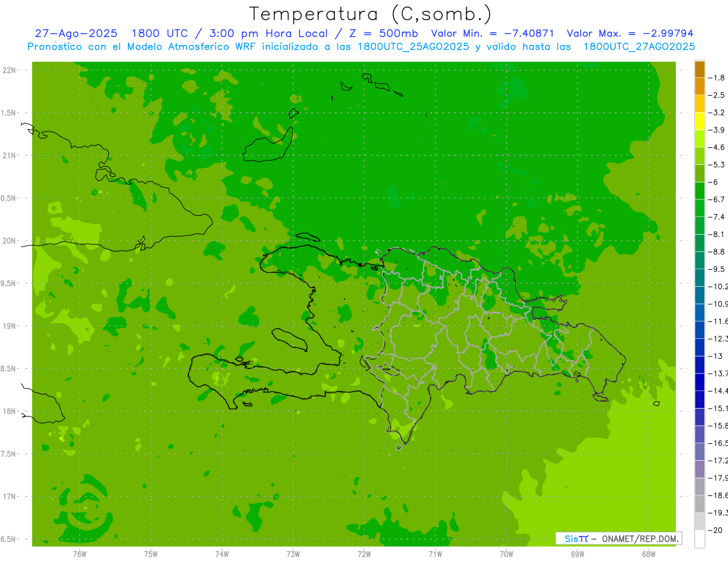The height and width of the screenshot is (562, 728).
Task: Click the legend value "-7.4"
Action: coord(717,217)
